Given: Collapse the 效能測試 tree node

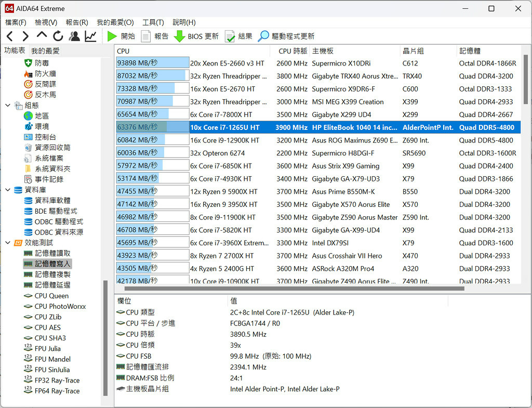Looking at the screenshot, I should point(8,243).
